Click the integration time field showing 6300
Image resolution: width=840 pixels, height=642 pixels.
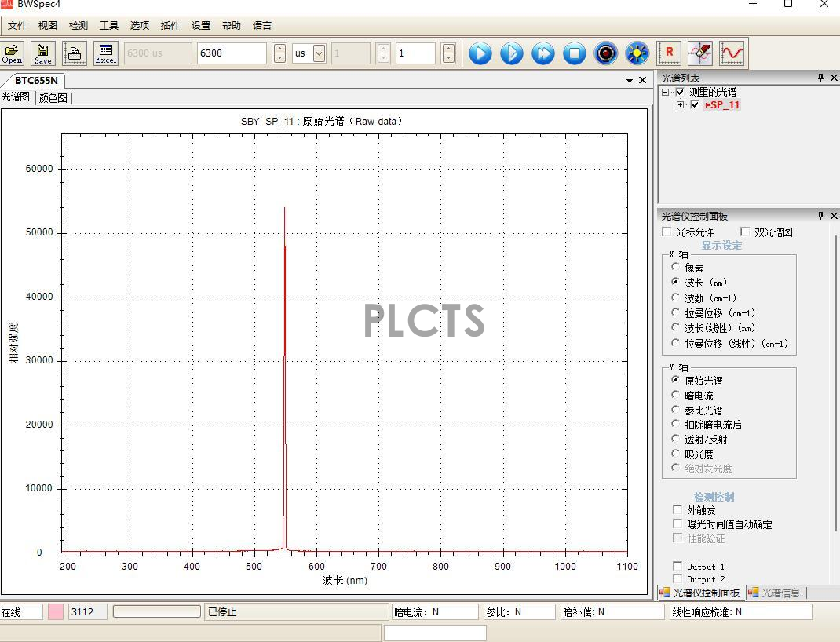pos(232,53)
